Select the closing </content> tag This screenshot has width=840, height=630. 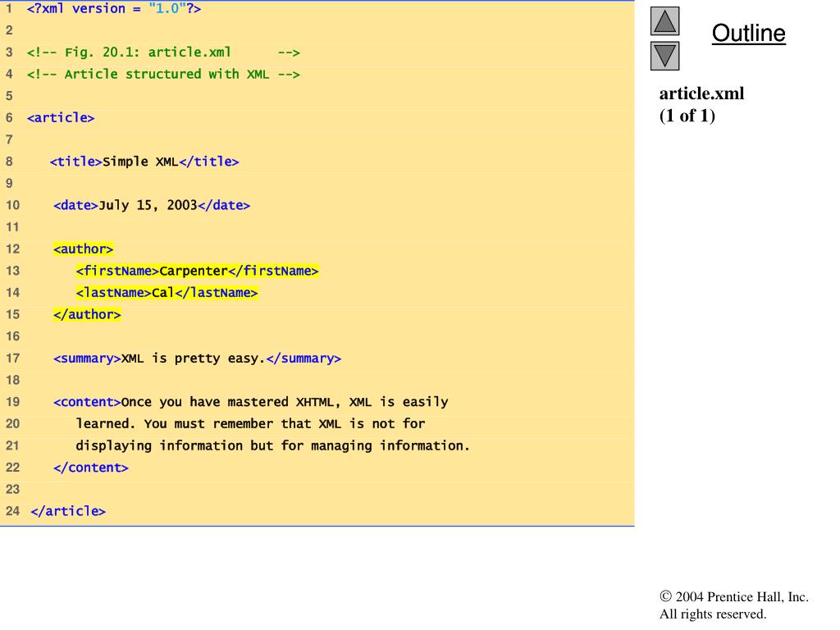click(x=90, y=468)
